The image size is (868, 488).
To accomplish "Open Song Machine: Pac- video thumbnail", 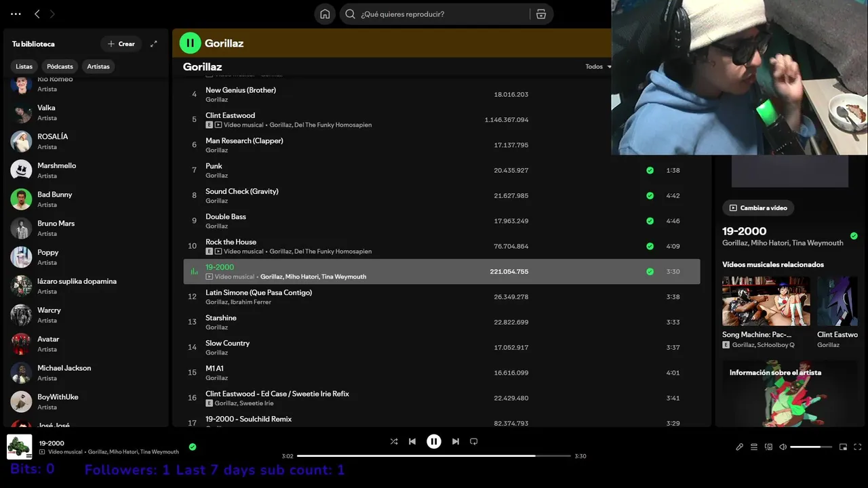I will (x=766, y=301).
